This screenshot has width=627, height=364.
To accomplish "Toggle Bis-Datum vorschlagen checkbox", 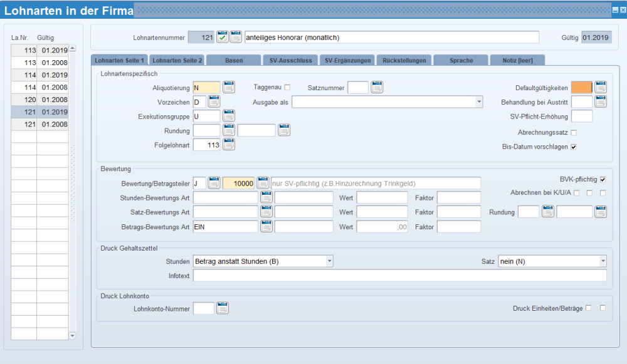I will coord(573,147).
